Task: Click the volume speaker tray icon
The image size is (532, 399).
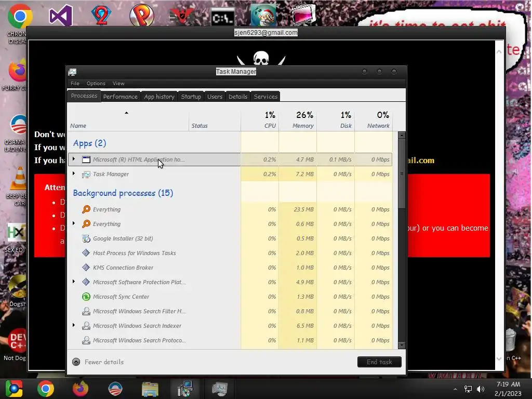Action: pyautogui.click(x=481, y=389)
